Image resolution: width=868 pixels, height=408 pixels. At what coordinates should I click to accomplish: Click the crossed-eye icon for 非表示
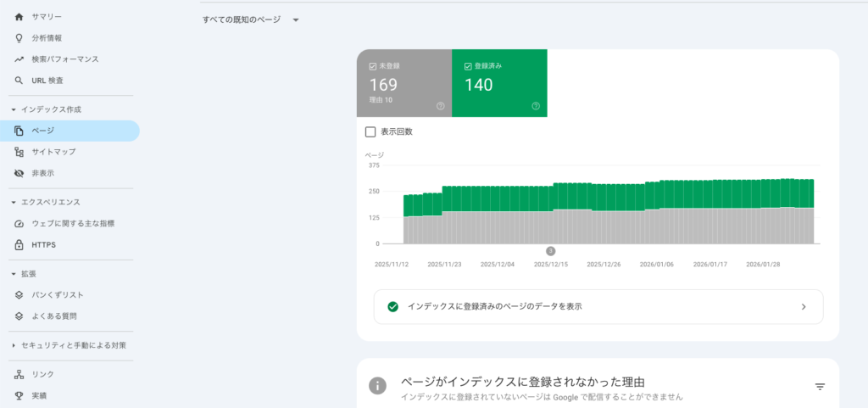point(19,173)
